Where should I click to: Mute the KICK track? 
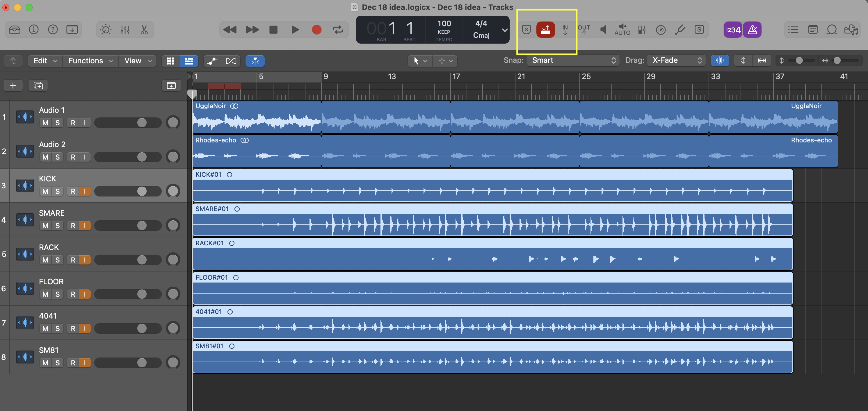(x=45, y=191)
